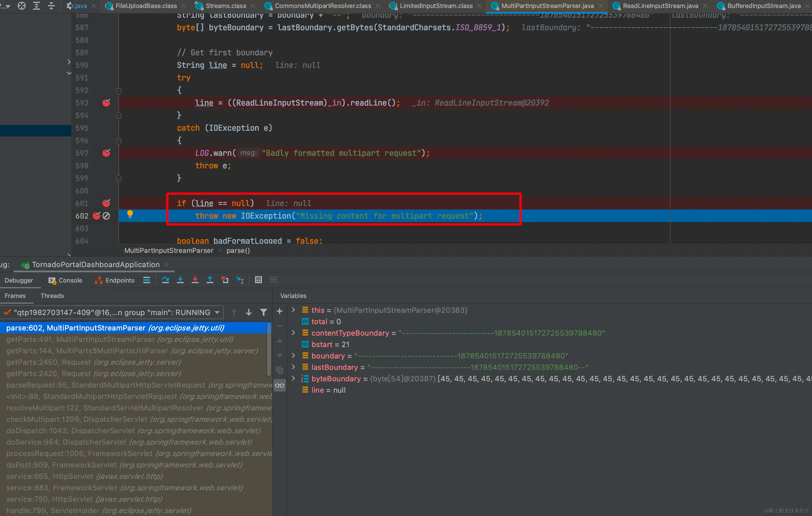This screenshot has width=812, height=516.
Task: Switch to the Threads tab
Action: point(52,296)
